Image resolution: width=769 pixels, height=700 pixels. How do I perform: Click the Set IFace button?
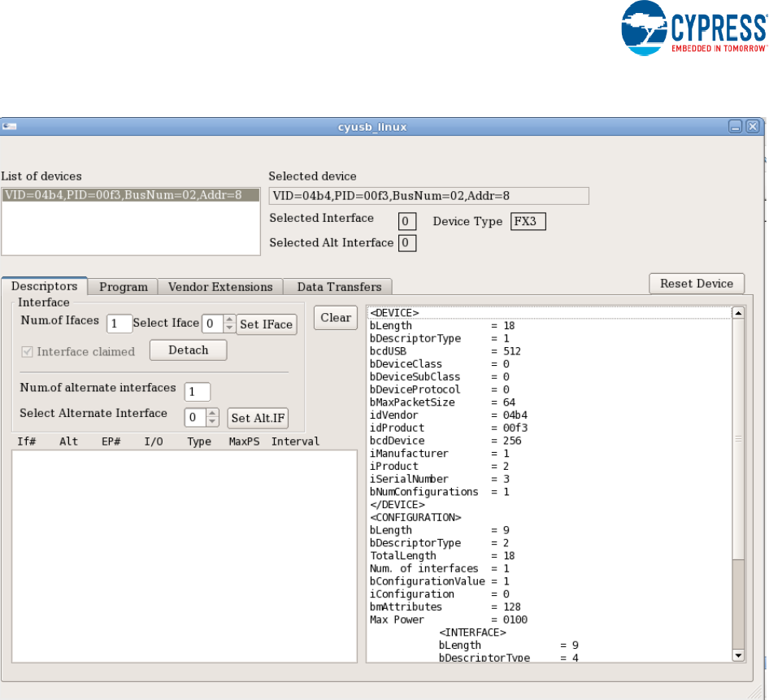click(267, 324)
